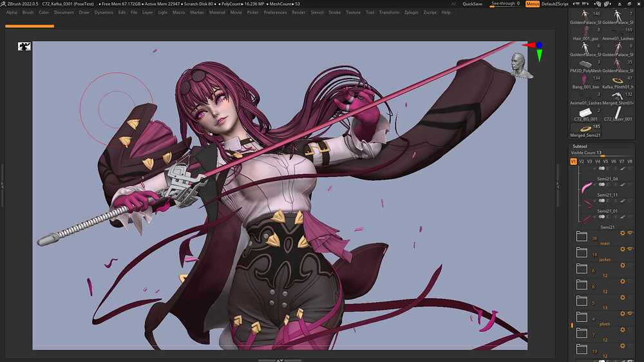
Task: Select the C72_BG_001 tool icon
Action: (x=585, y=112)
